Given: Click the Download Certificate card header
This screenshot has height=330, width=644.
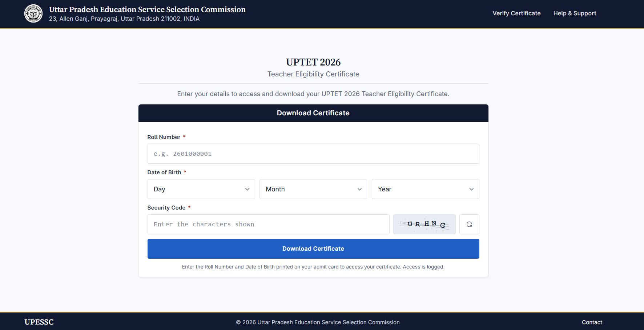Looking at the screenshot, I should tap(313, 113).
